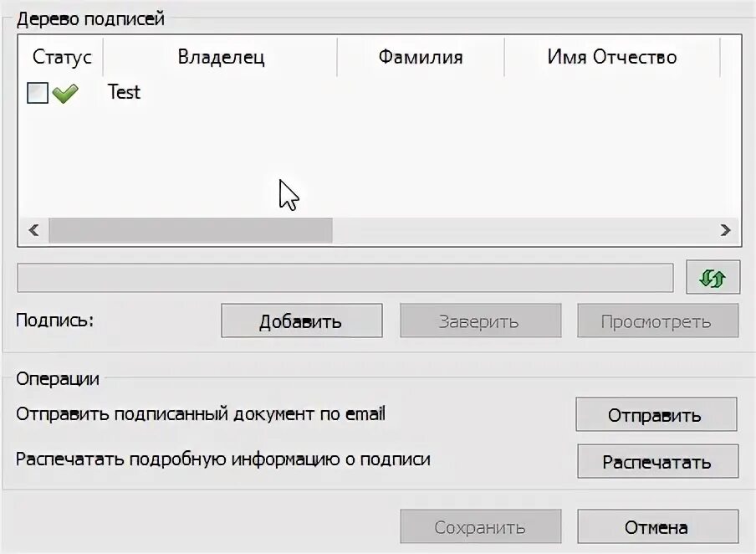Click the Добавить signature button

pyautogui.click(x=302, y=321)
